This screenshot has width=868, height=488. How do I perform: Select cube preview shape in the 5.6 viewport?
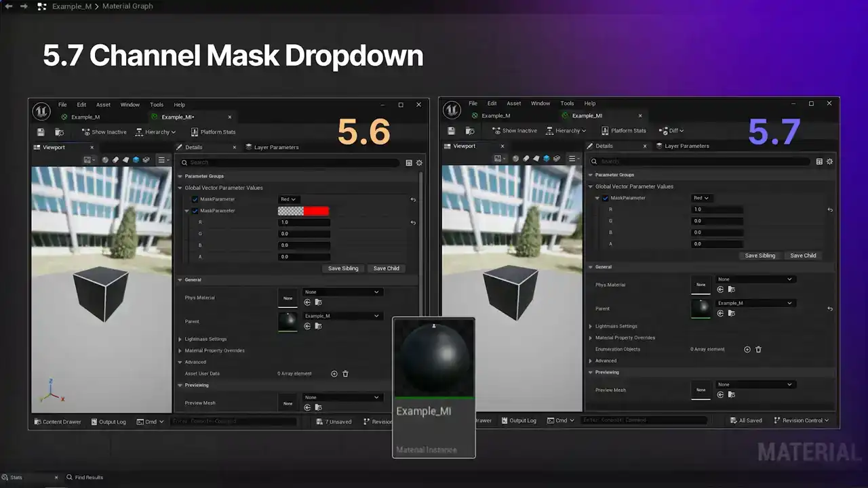click(x=136, y=160)
